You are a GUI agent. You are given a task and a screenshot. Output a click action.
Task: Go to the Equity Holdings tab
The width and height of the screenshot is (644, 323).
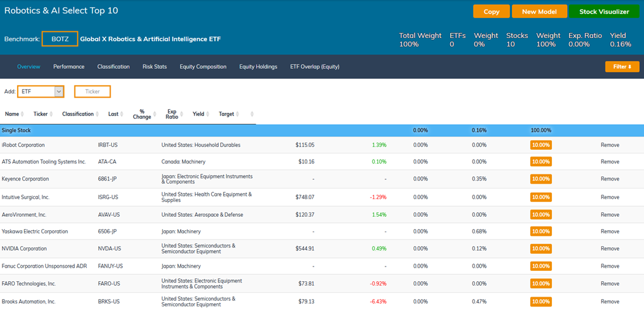258,66
